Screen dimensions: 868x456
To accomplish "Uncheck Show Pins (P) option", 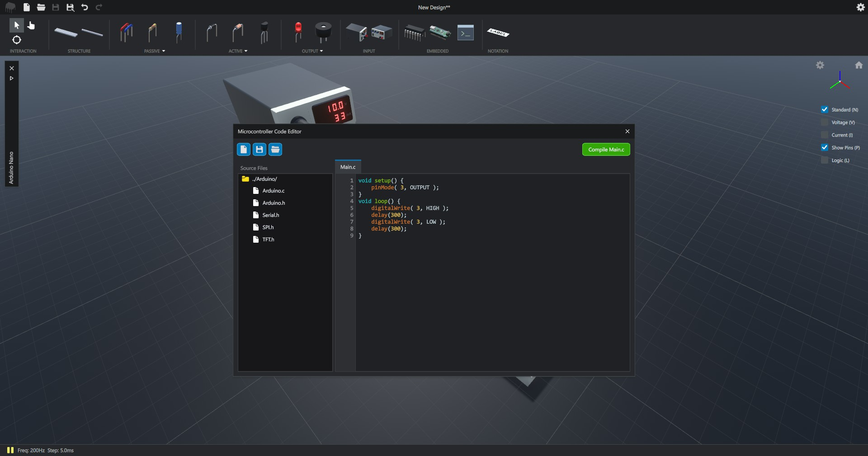I will pos(825,148).
